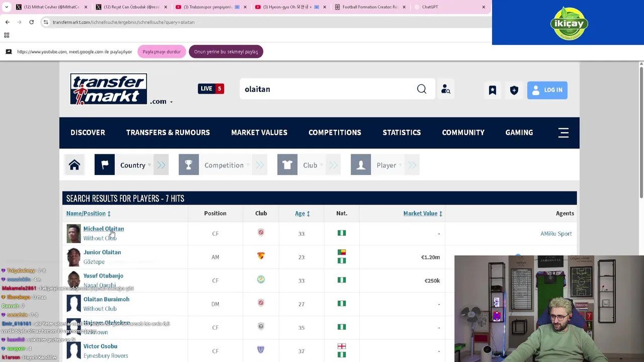Click Nigeria flag in Michael Olaitan row

(342, 233)
